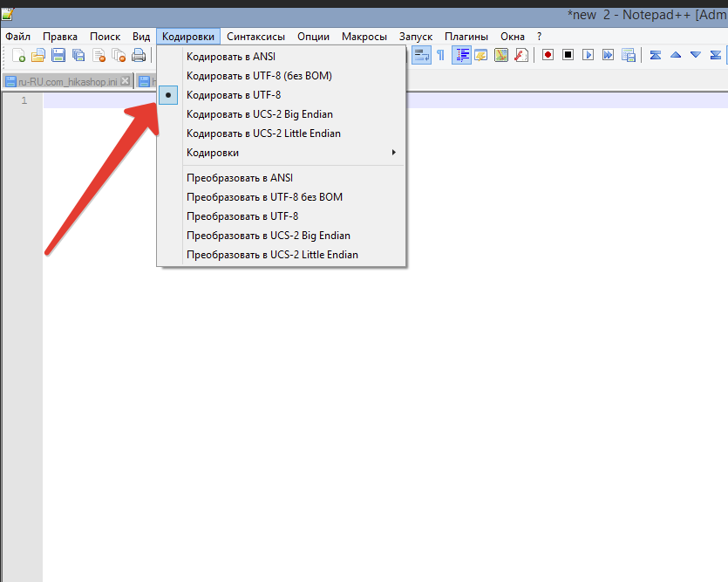Viewport: 728px width, 582px height.
Task: Toggle Show All Characters pilcrow icon
Action: pyautogui.click(x=441, y=55)
